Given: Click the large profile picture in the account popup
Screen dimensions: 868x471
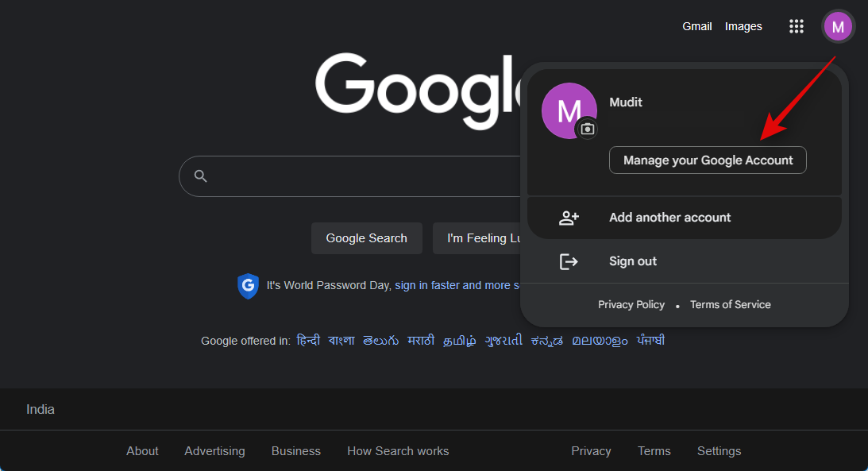Looking at the screenshot, I should pos(569,110).
